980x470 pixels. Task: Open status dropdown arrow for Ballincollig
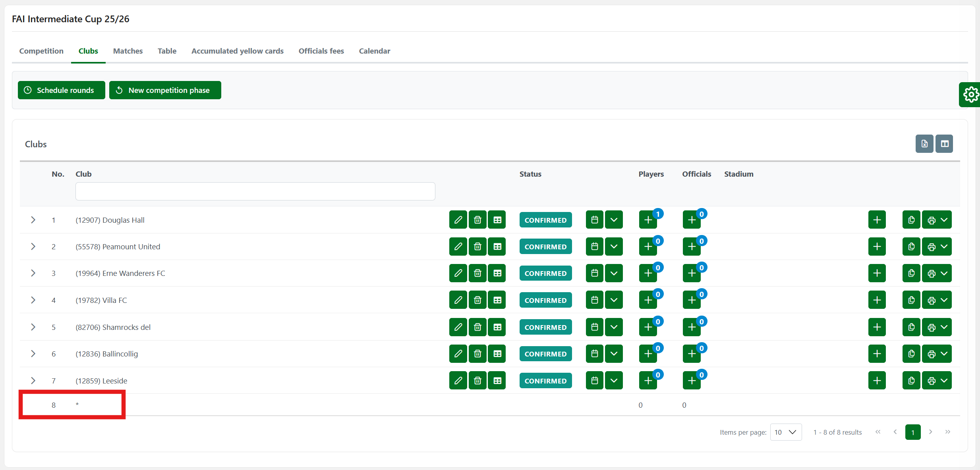[x=614, y=354]
